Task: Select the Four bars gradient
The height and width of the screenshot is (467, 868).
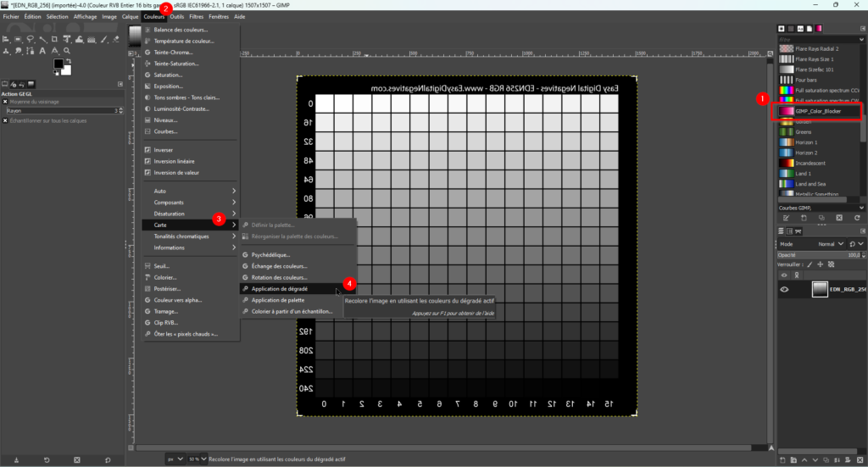Action: click(819, 81)
